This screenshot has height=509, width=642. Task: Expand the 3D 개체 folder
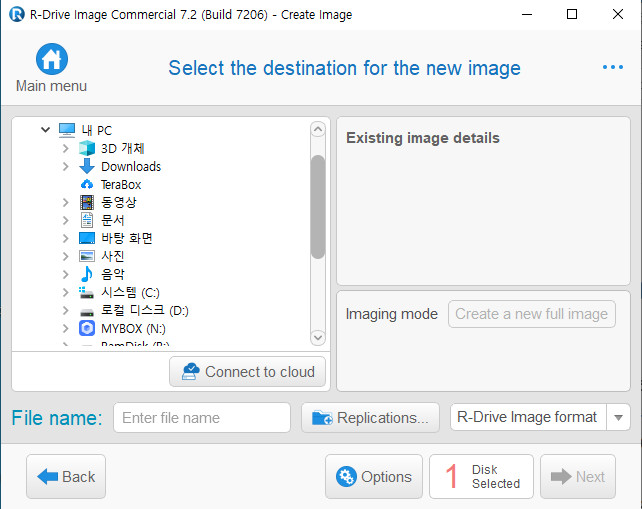(66, 148)
